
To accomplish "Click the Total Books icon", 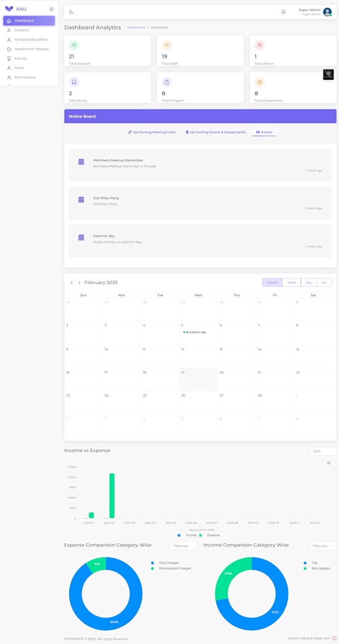I will pyautogui.click(x=74, y=82).
